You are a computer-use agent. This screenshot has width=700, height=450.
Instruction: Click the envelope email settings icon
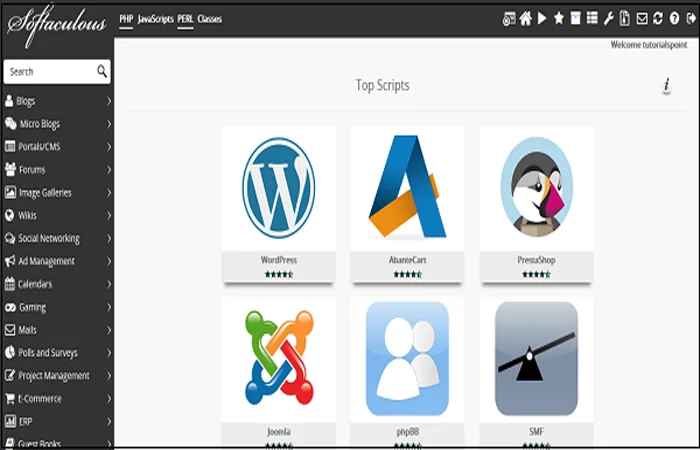[642, 18]
